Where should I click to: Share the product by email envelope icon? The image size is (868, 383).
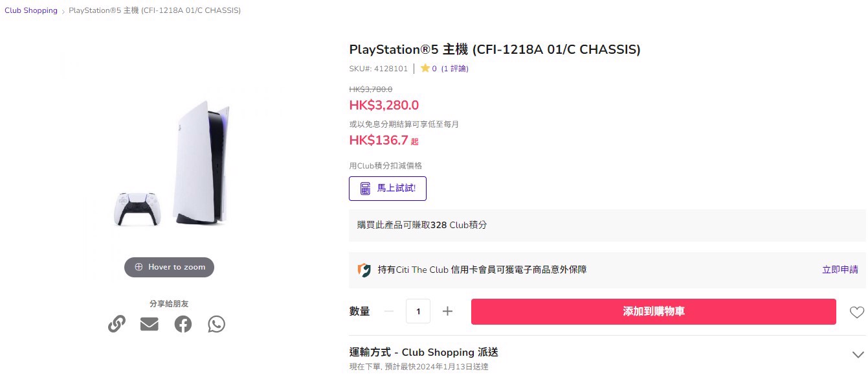pos(150,324)
